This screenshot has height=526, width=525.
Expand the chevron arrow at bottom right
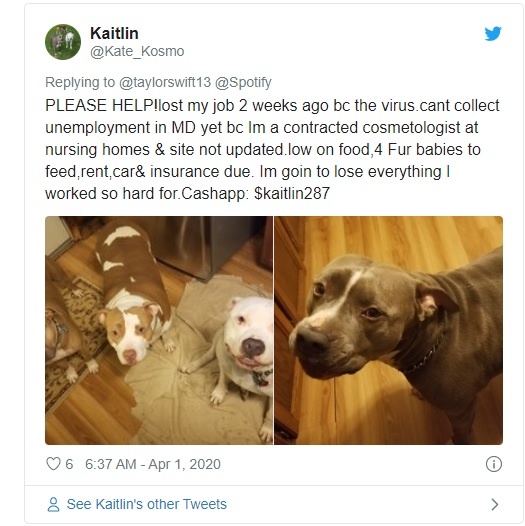coord(494,505)
